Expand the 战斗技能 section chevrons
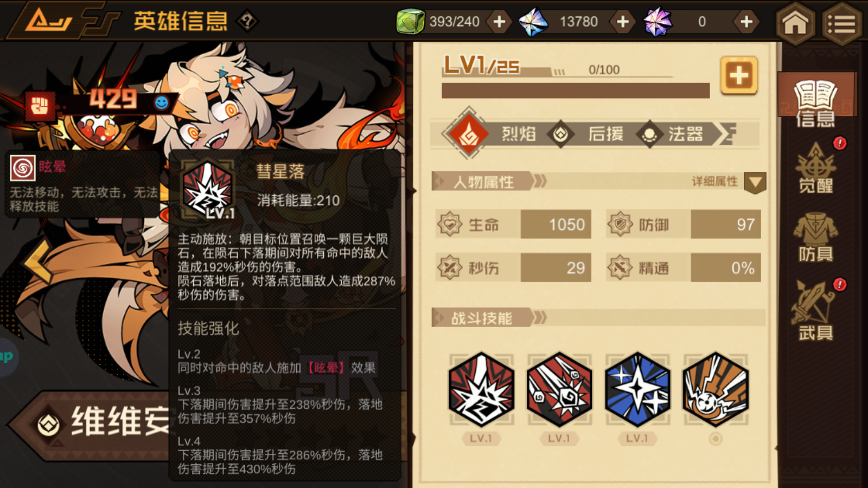Viewport: 868px width, 488px height. 540,317
